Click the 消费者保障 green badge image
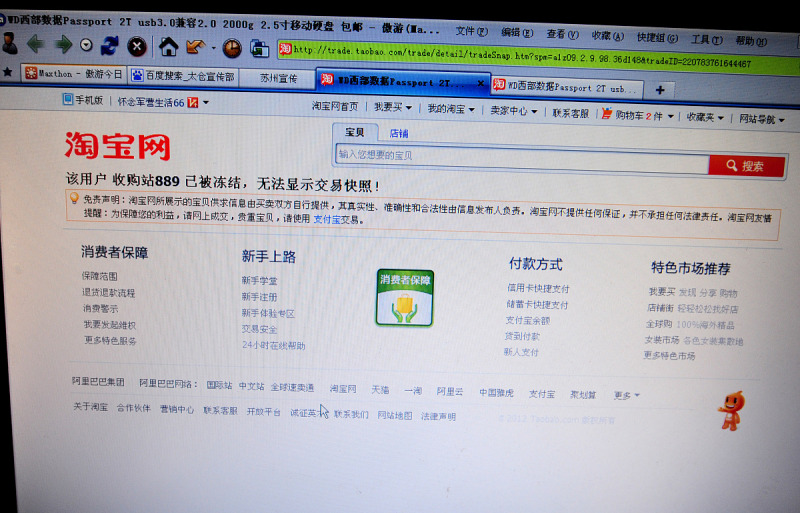This screenshot has height=513, width=800. (405, 298)
